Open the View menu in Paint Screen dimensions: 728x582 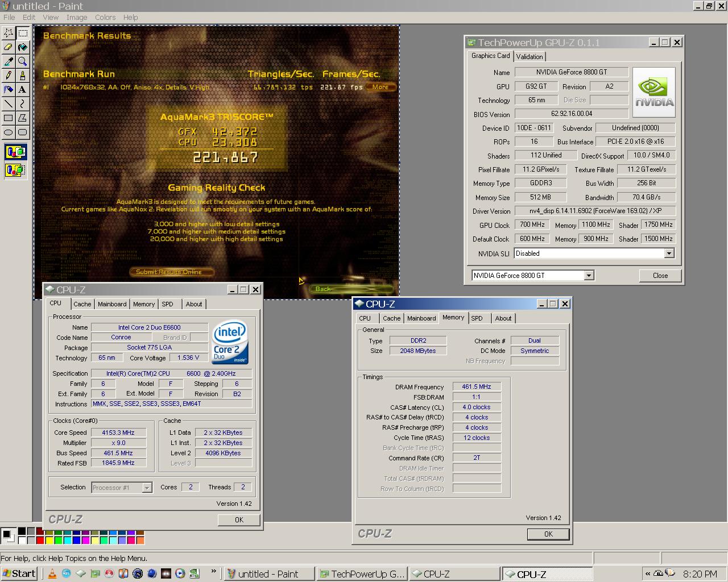click(x=51, y=17)
